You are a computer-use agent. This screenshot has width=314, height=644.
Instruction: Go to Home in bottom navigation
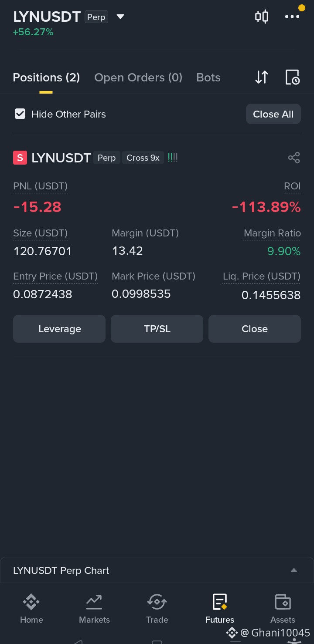click(x=31, y=609)
